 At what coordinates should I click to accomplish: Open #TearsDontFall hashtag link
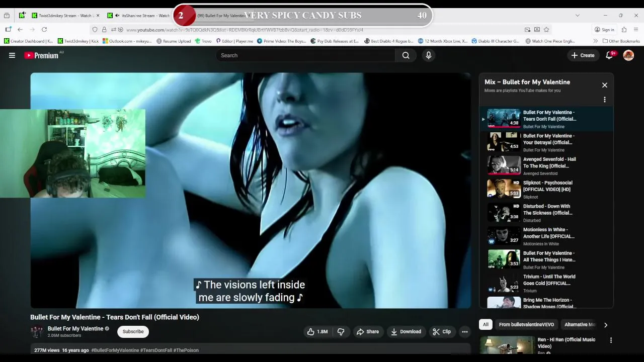pyautogui.click(x=156, y=350)
